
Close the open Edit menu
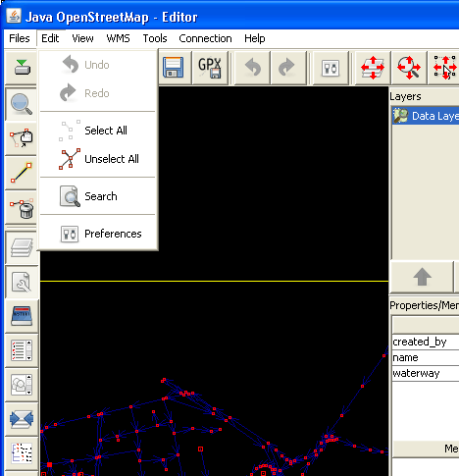pos(50,38)
